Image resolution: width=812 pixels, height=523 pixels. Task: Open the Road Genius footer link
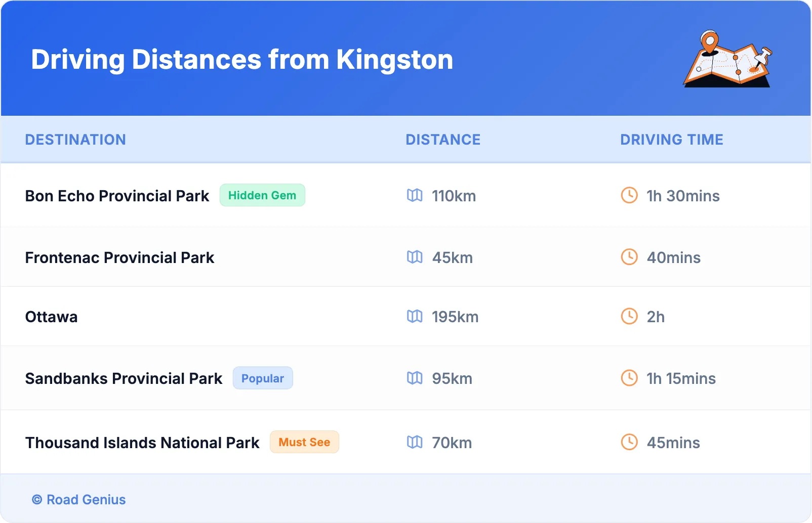click(78, 500)
